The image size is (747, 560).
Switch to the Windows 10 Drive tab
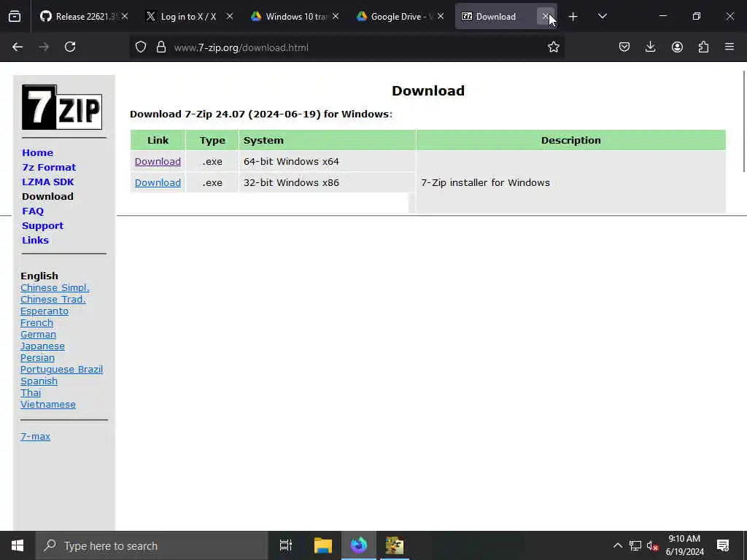tap(295, 17)
